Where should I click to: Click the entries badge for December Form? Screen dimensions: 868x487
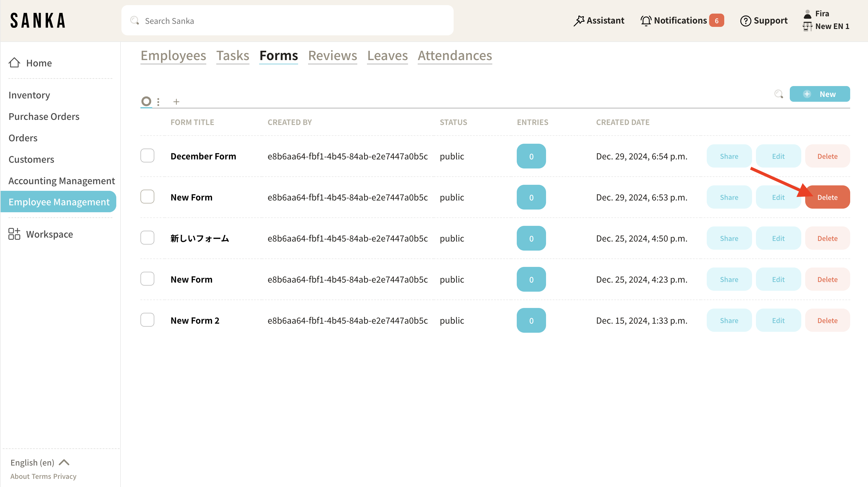coord(531,156)
